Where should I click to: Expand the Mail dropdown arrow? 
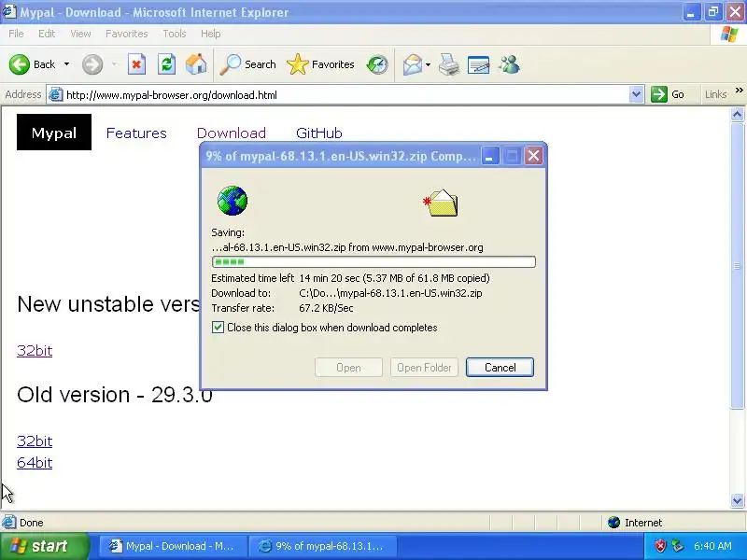[x=428, y=64]
